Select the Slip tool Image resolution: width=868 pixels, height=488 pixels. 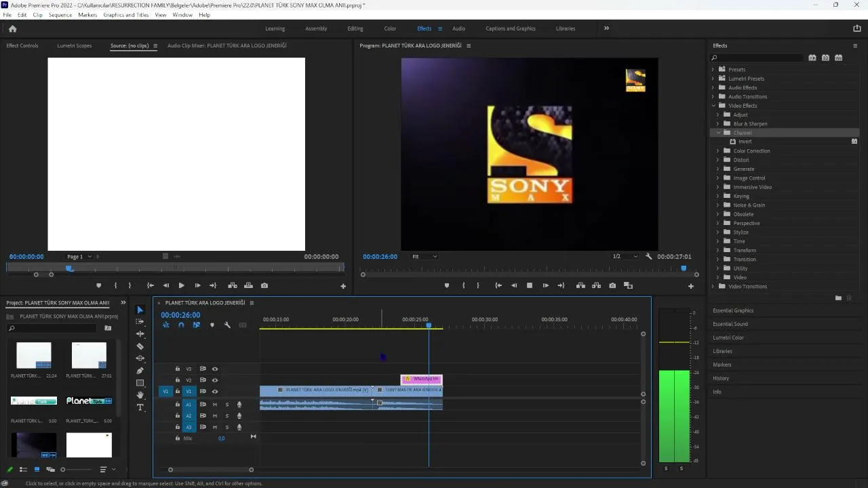[x=140, y=358]
